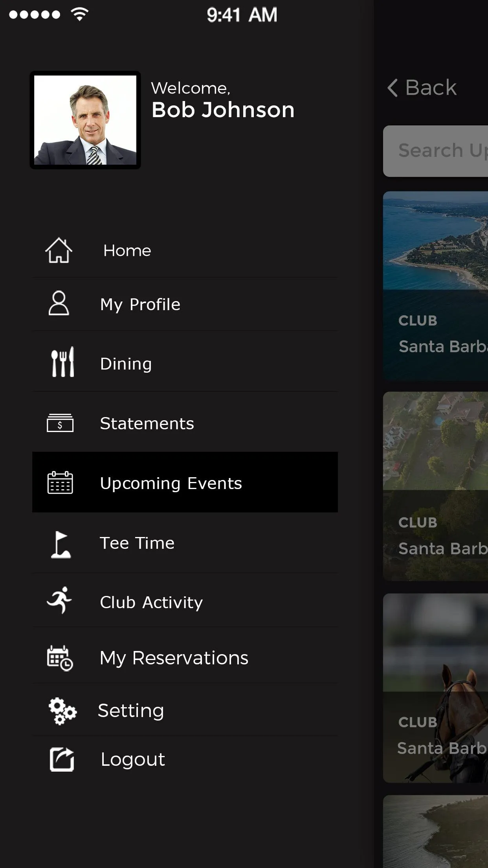Tap CLUB label on the coastal card
The width and height of the screenshot is (488, 868).
(418, 320)
